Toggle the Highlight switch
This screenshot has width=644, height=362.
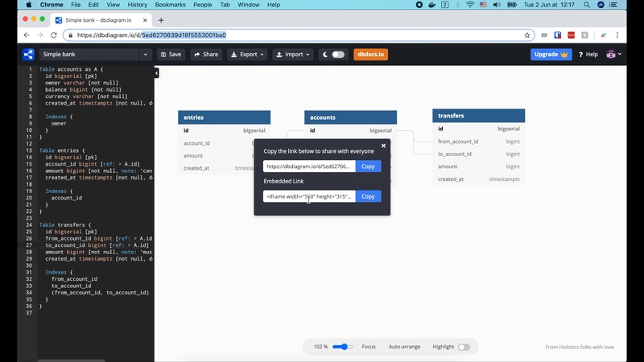(464, 347)
